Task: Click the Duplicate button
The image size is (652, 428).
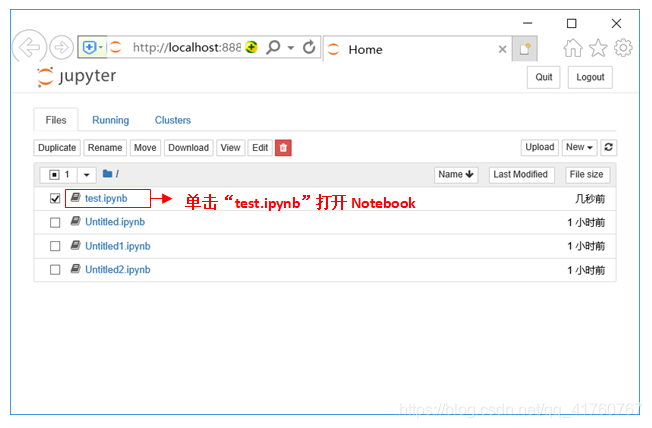Action: click(x=57, y=148)
